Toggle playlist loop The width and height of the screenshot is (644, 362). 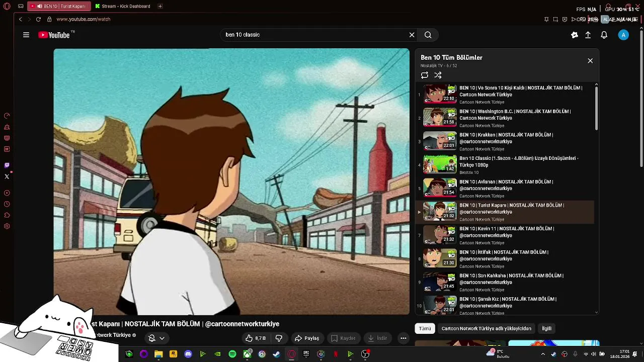(425, 75)
